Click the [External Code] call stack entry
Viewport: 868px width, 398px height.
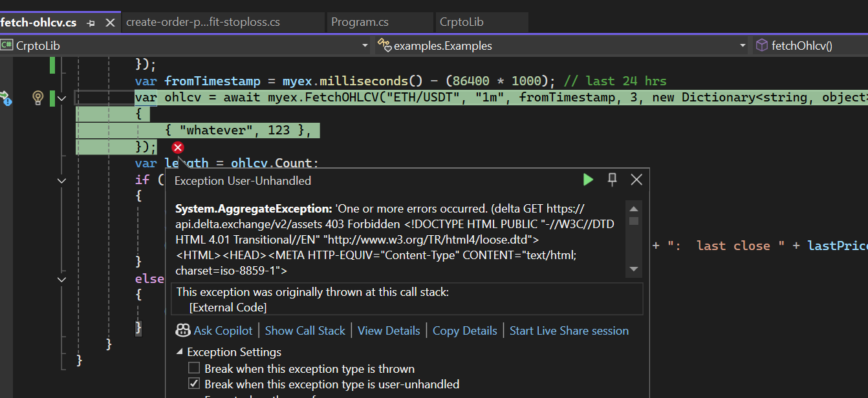point(228,308)
